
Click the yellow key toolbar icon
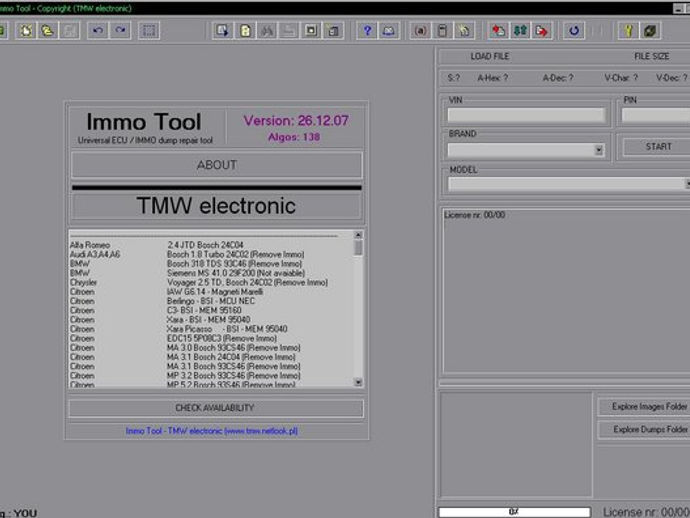(628, 31)
